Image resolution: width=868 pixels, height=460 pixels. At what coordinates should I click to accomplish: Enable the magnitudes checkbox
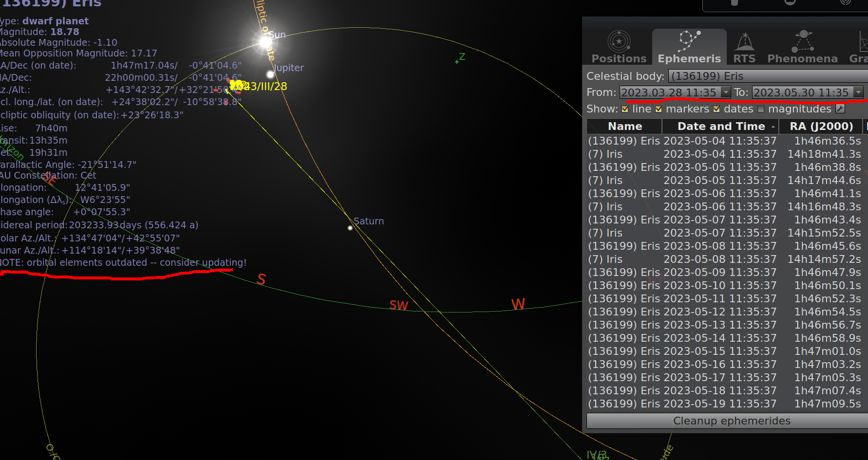(x=760, y=109)
